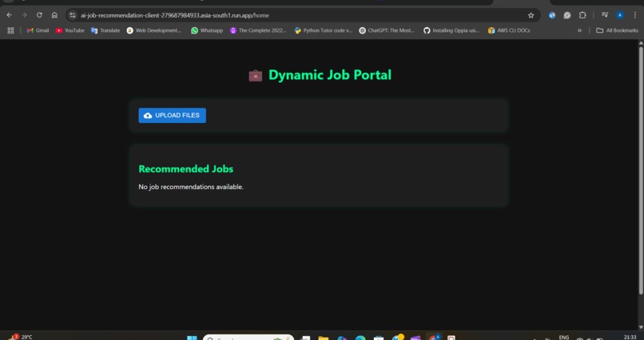Click the 'Recommended Jobs' heading
This screenshot has height=340, width=644.
pos(186,169)
